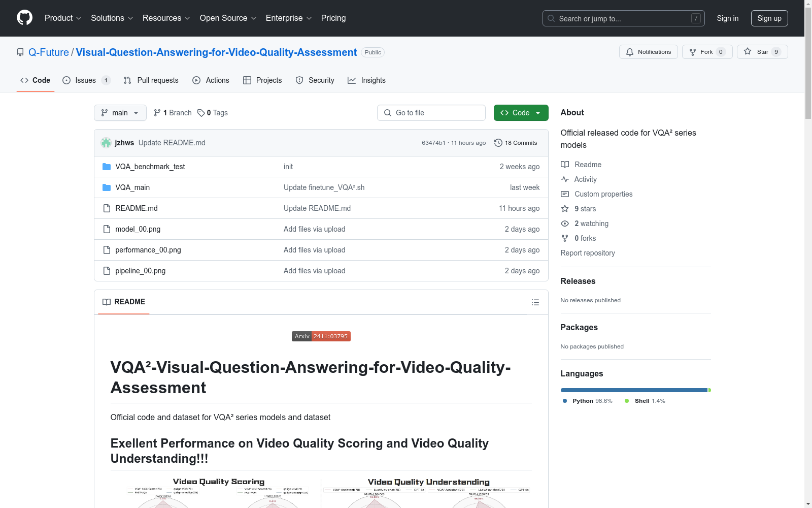The width and height of the screenshot is (812, 508).
Task: Focus the Go to file input
Action: pyautogui.click(x=431, y=113)
